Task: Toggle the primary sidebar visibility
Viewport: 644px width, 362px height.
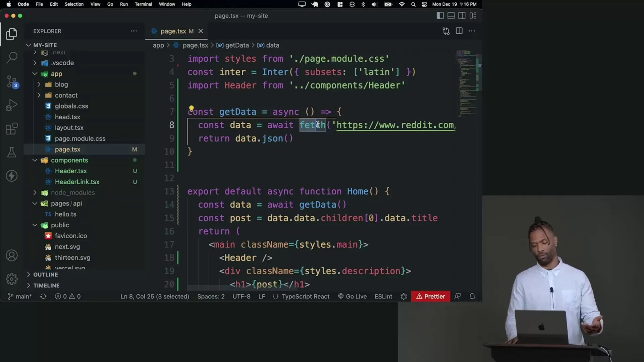Action: click(x=439, y=15)
